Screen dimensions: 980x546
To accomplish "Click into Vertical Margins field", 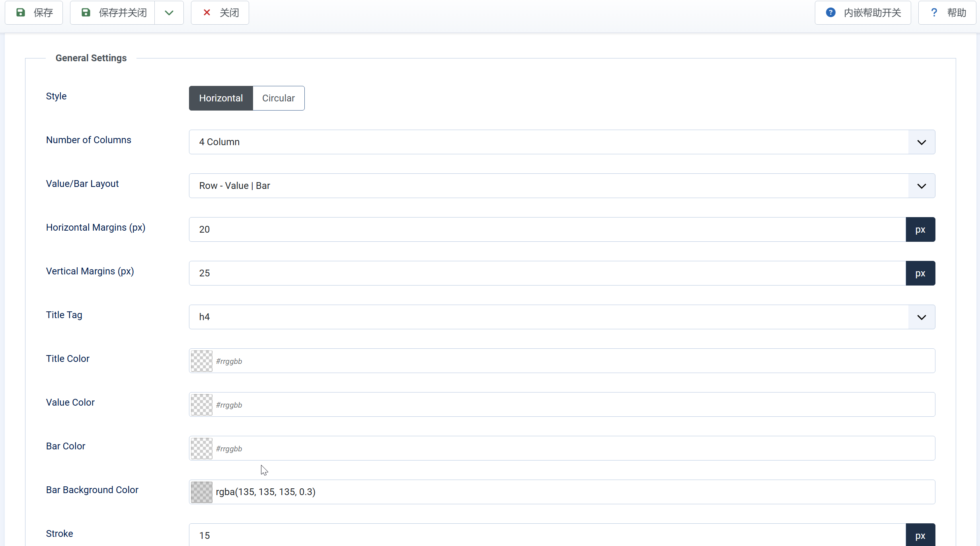I will (x=547, y=273).
